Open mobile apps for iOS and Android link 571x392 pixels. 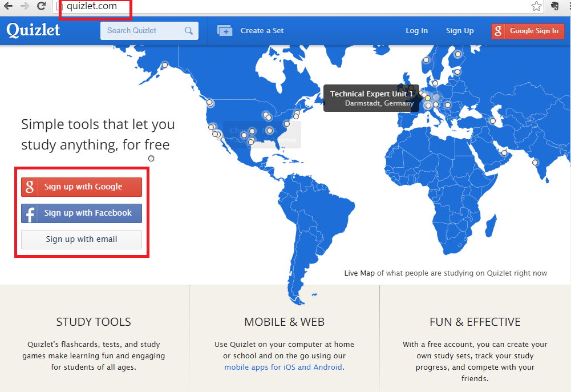coord(283,367)
